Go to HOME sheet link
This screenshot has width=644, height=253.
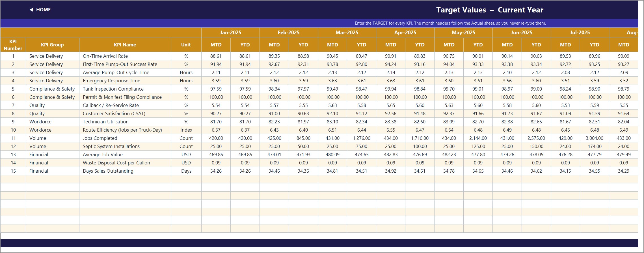[44, 10]
